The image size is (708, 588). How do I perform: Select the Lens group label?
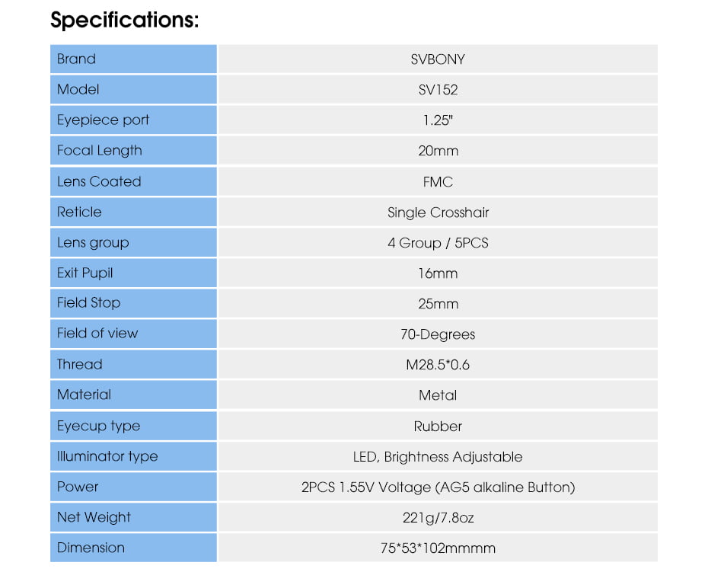(93, 243)
